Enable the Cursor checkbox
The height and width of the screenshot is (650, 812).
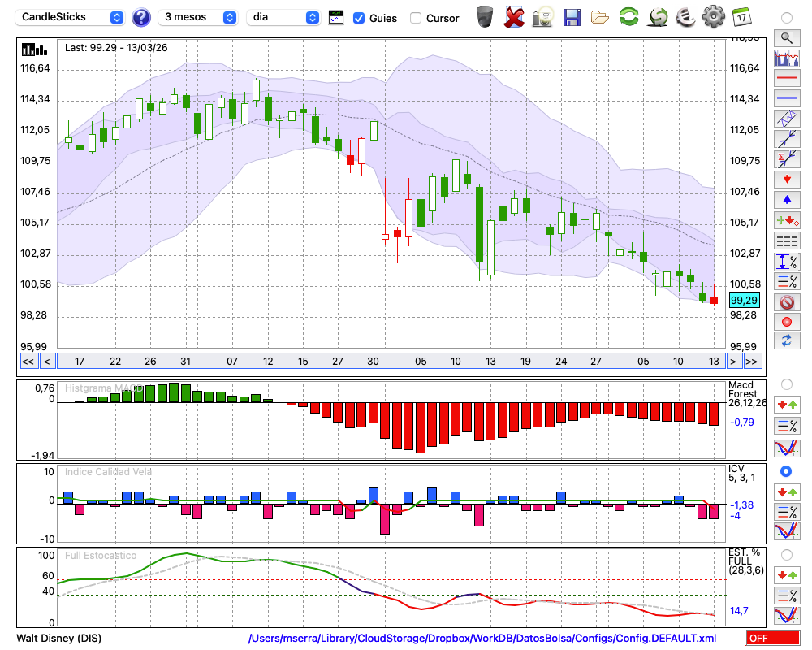415,18
